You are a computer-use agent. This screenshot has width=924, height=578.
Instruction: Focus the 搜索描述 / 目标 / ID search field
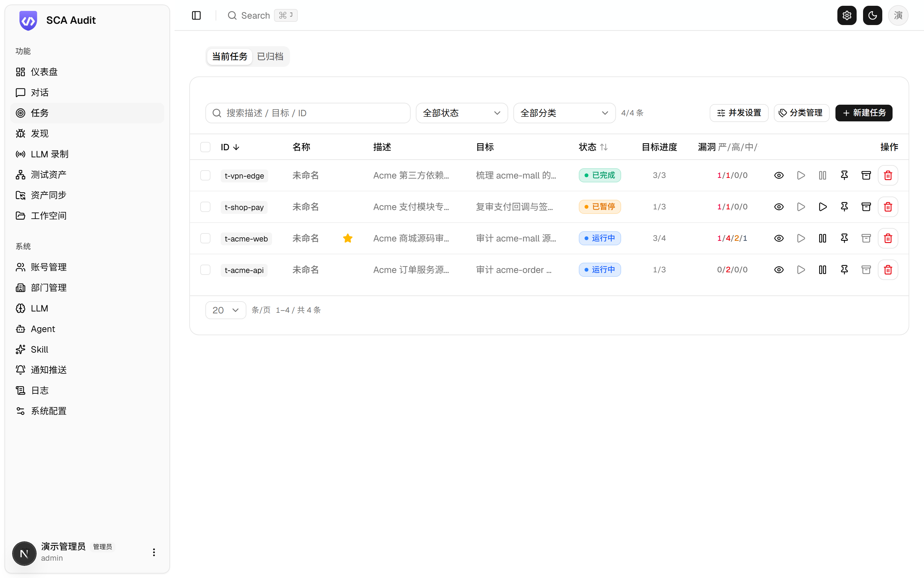coord(308,113)
